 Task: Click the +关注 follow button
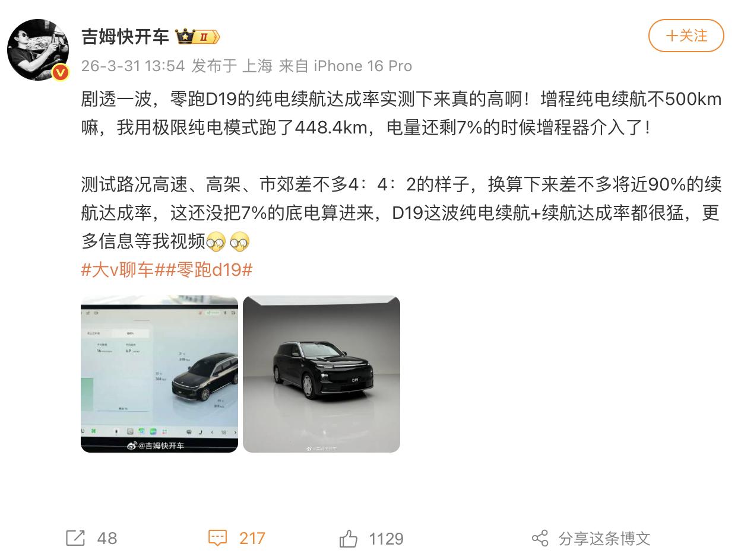coord(686,36)
